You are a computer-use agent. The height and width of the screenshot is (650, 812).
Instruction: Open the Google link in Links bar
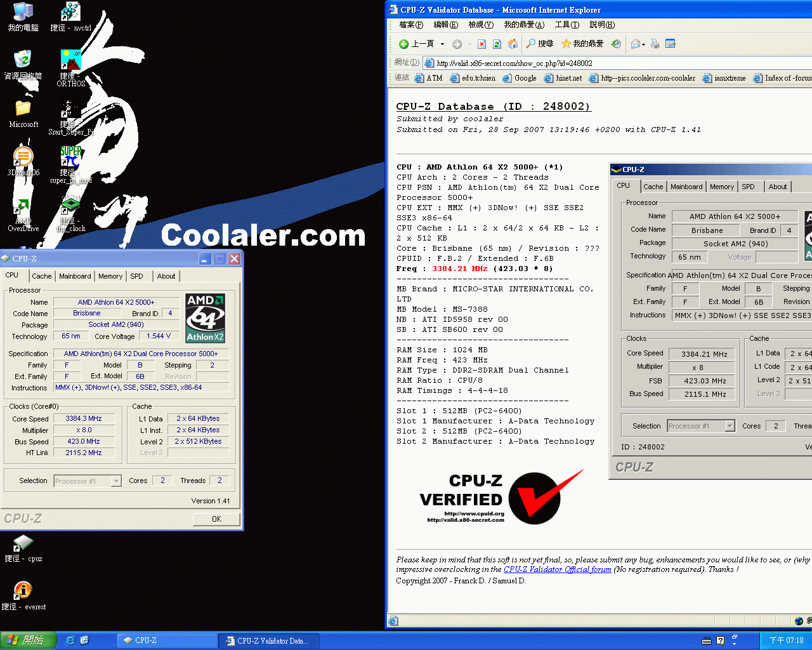coord(520,78)
